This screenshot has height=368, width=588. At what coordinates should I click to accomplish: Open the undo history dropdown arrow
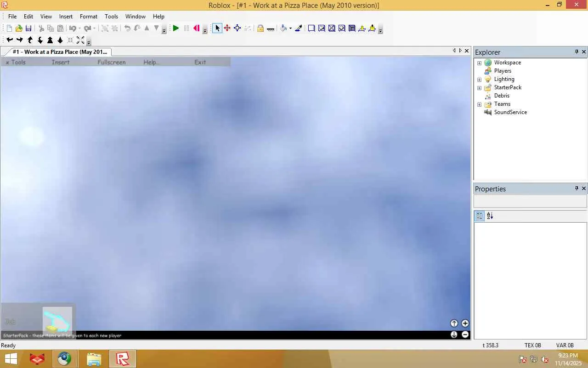79,29
